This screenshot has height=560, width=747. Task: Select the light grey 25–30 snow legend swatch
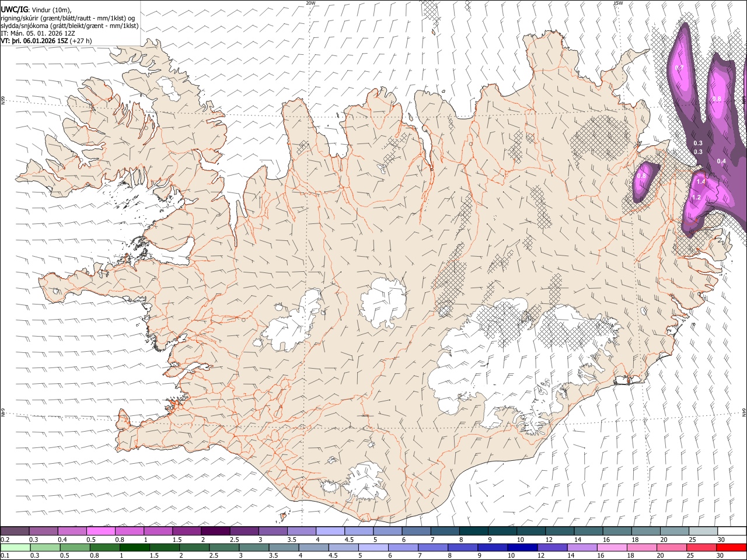(703, 531)
